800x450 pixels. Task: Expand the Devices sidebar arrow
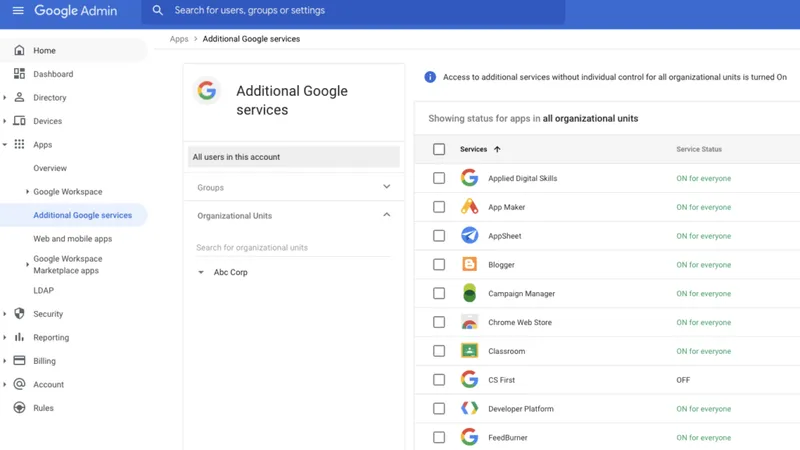click(x=5, y=121)
